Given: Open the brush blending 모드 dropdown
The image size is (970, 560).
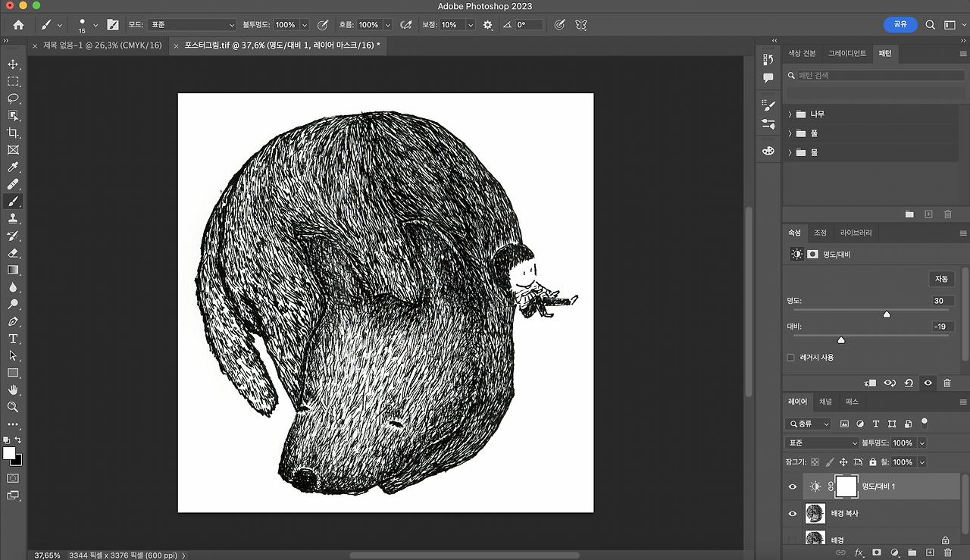Looking at the screenshot, I should pos(192,25).
